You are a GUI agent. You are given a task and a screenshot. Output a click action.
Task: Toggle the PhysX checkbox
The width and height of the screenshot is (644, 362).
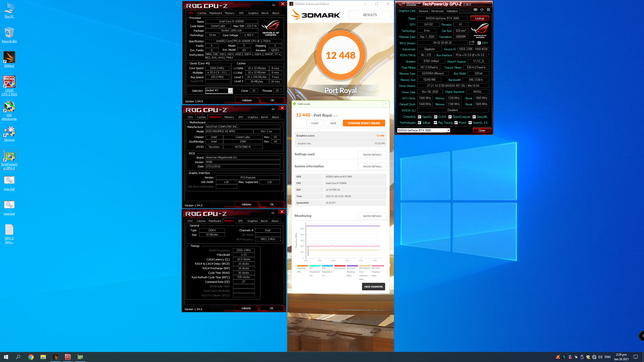pos(456,123)
